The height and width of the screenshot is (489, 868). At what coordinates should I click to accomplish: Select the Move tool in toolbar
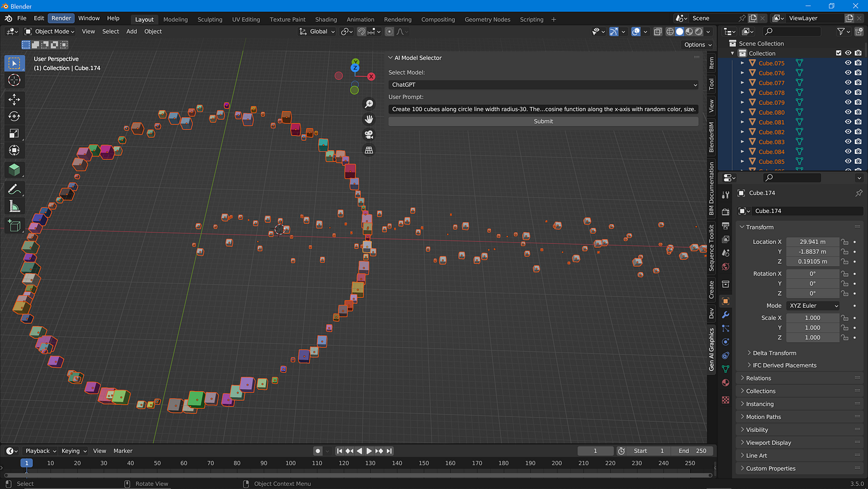[14, 99]
